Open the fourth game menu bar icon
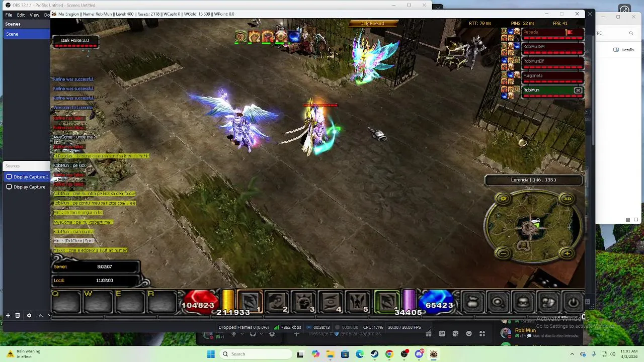The width and height of the screenshot is (644, 362). (548, 302)
